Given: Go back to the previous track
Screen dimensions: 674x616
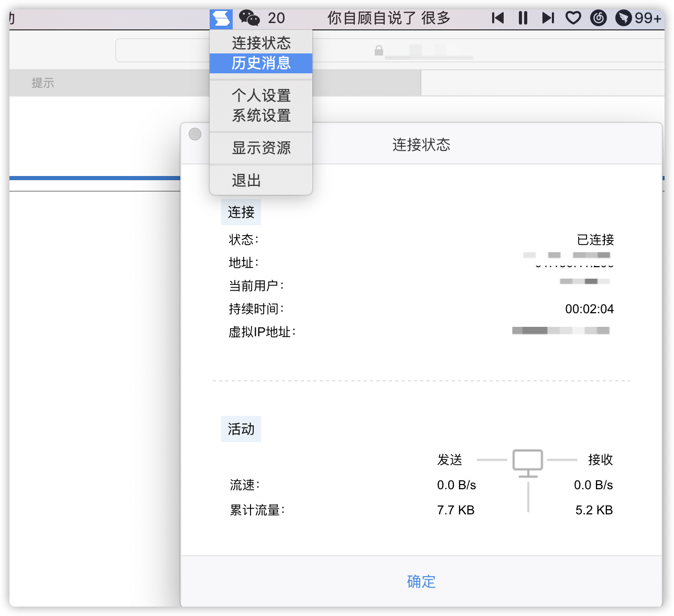Looking at the screenshot, I should pyautogui.click(x=497, y=17).
